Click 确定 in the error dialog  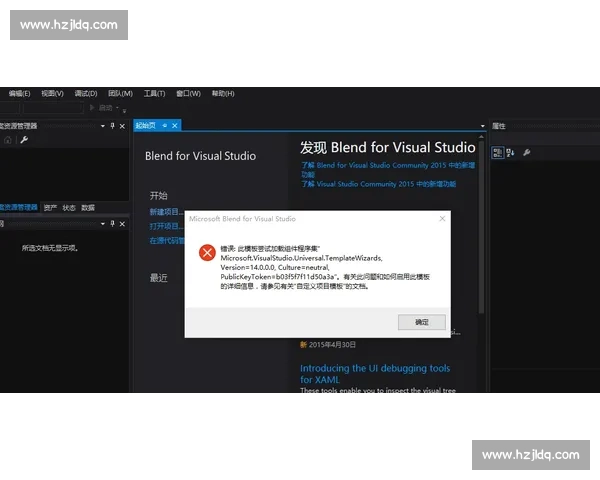pyautogui.click(x=422, y=322)
